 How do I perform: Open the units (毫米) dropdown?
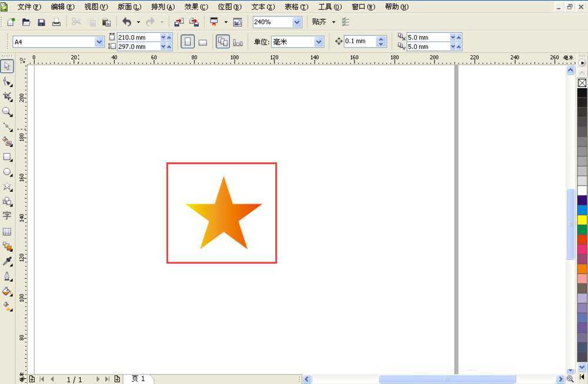(319, 42)
